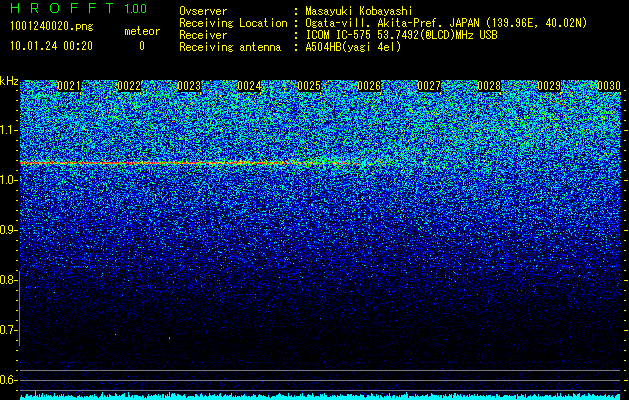Click the 1.1 frequency axis label

tap(8, 130)
